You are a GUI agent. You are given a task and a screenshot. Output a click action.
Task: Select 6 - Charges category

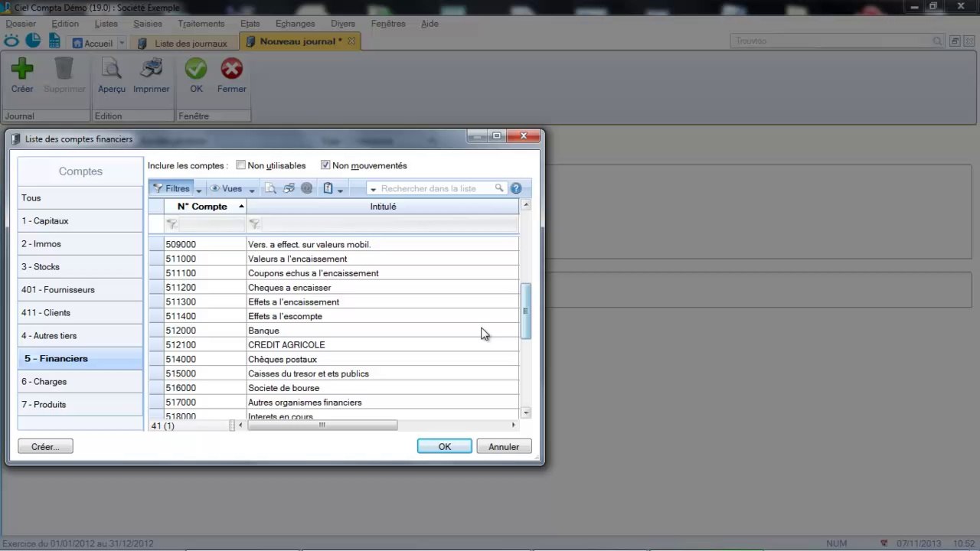(x=80, y=381)
